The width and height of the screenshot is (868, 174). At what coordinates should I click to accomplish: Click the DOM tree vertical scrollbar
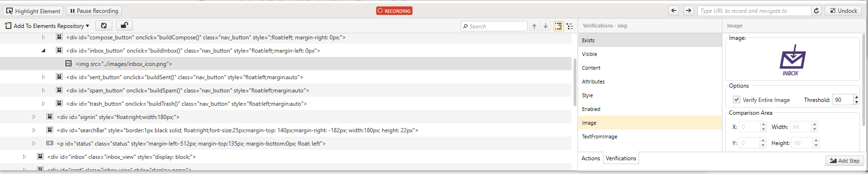click(x=575, y=82)
